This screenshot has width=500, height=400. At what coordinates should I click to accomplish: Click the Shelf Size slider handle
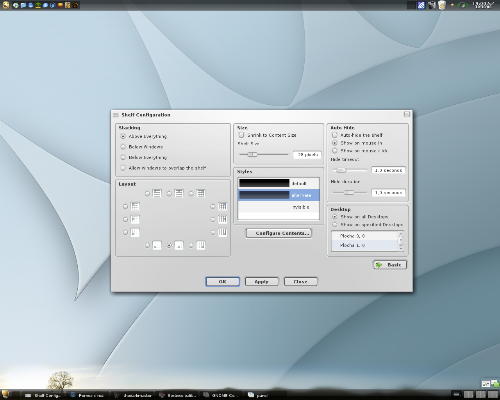252,154
